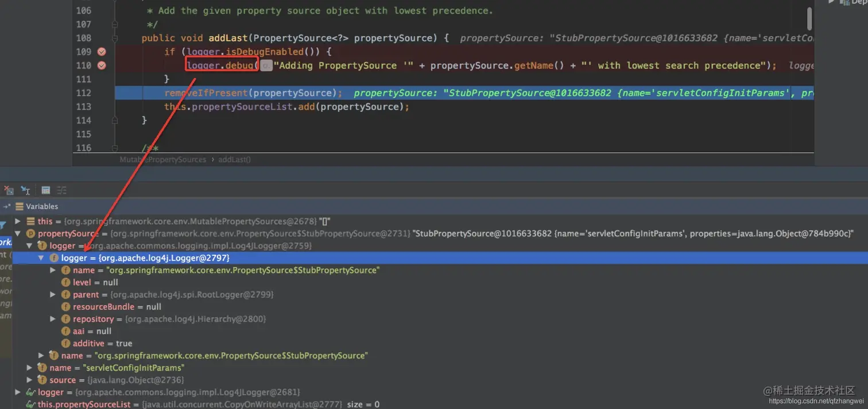Viewport: 868px width, 409px height.
Task: Click the evaluate-expression calculator icon in debug toolbar
Action: (x=45, y=190)
